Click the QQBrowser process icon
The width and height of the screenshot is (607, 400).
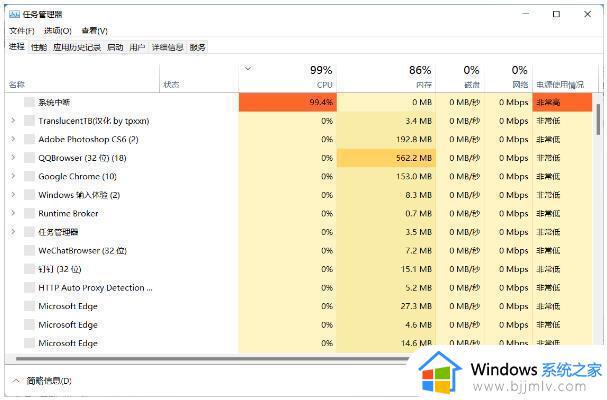[x=29, y=158]
